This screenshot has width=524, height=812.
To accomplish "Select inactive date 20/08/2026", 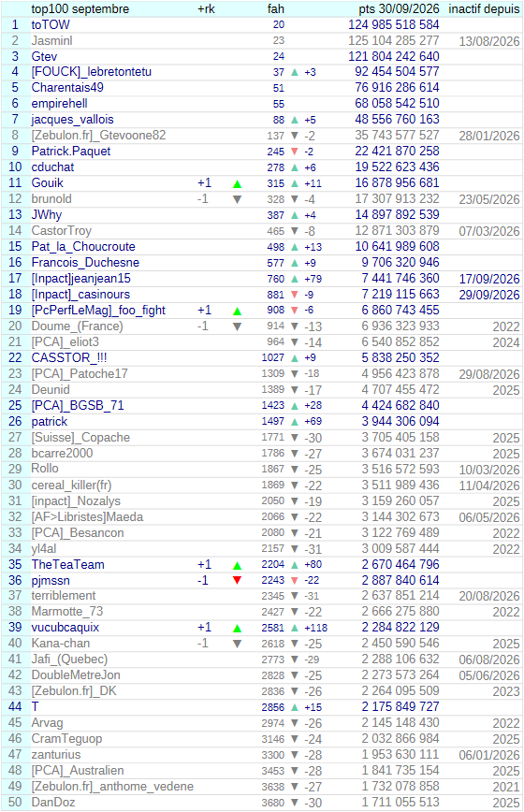I will [489, 596].
